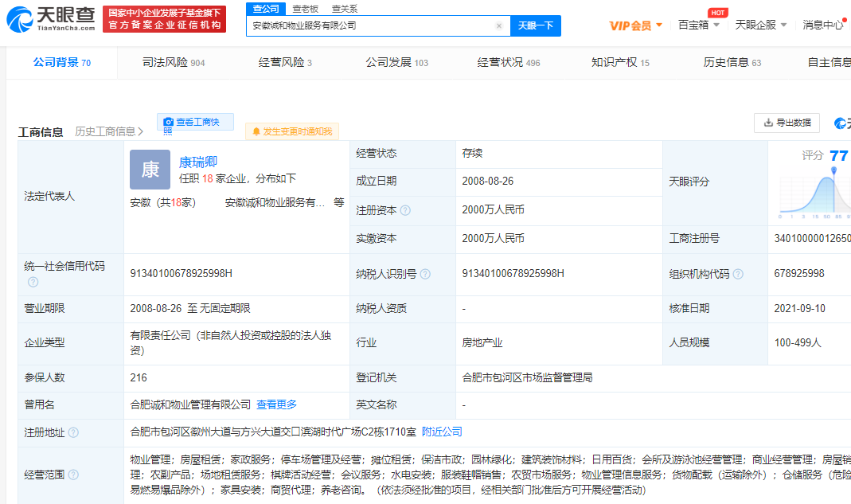This screenshot has height=504, width=851.
Task: Click 安徽诚和物业服务有... company link
Action: 275,202
